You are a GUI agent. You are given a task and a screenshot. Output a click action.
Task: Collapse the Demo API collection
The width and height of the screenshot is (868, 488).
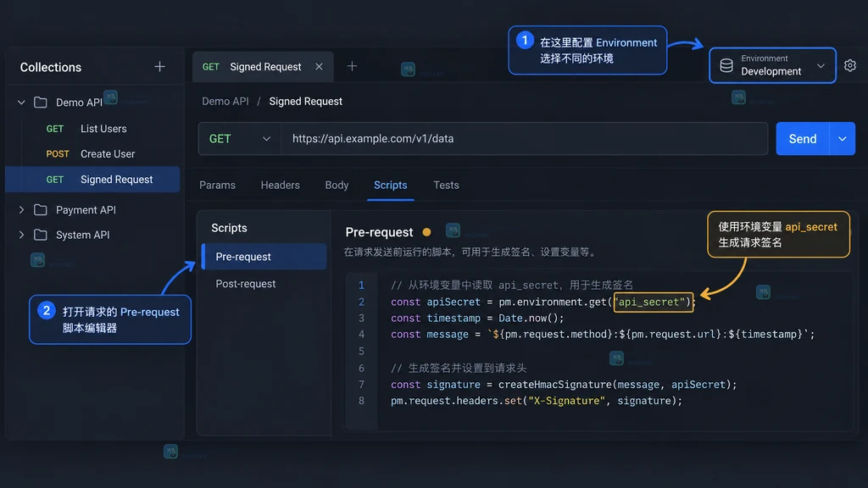point(21,103)
